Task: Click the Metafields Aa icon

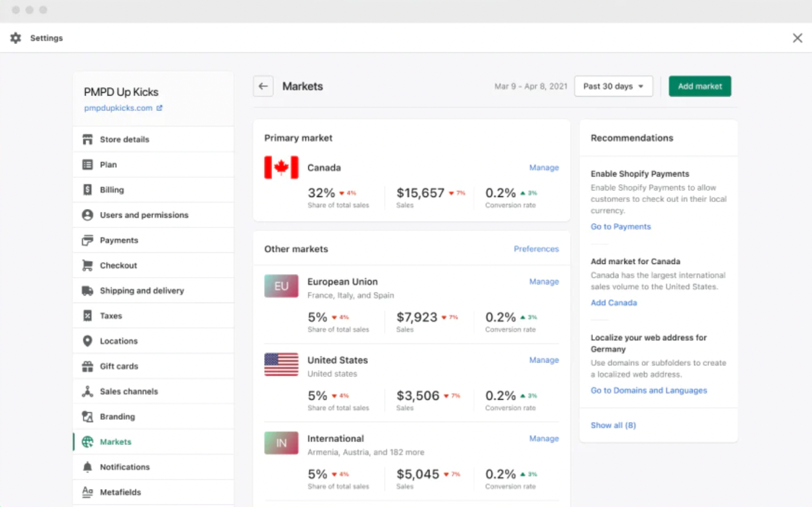Action: (x=87, y=492)
